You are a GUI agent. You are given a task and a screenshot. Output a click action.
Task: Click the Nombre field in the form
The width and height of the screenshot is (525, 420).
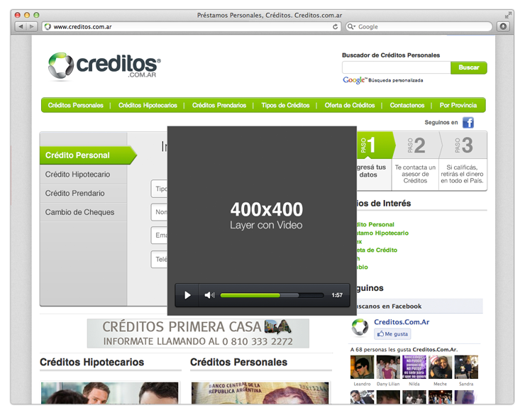[x=159, y=212]
